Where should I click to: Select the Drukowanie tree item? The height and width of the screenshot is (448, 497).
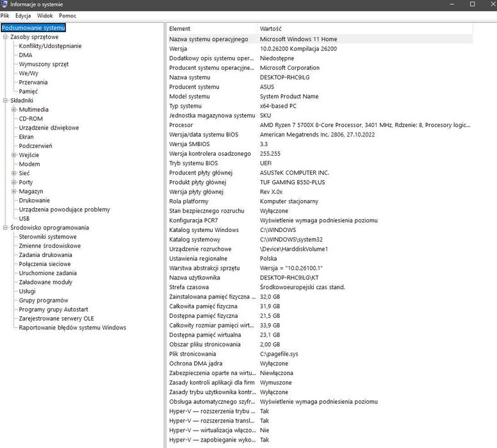pos(34,201)
